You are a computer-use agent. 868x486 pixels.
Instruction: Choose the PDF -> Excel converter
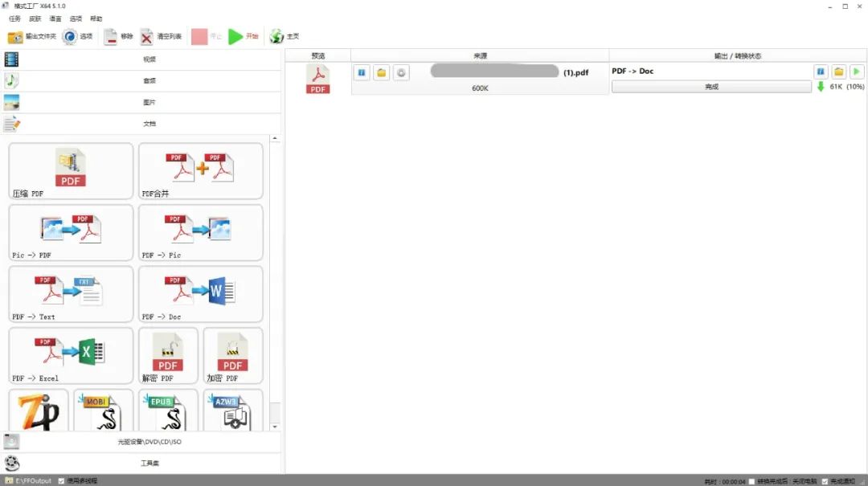pos(71,355)
